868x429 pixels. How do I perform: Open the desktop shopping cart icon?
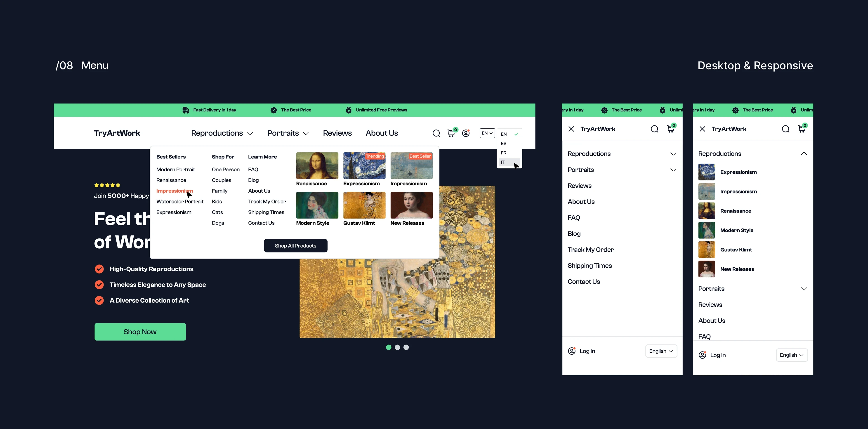click(452, 133)
